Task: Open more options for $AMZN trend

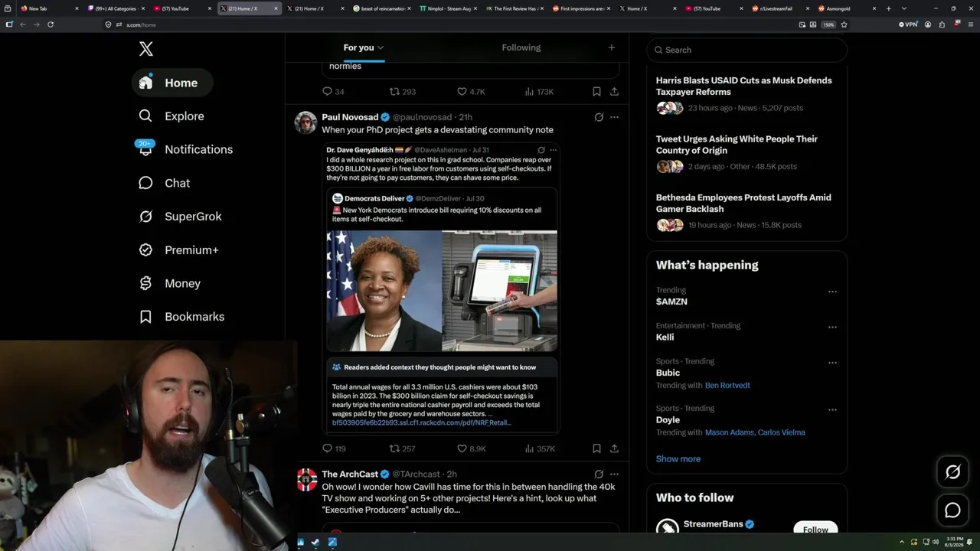Action: 832,292
